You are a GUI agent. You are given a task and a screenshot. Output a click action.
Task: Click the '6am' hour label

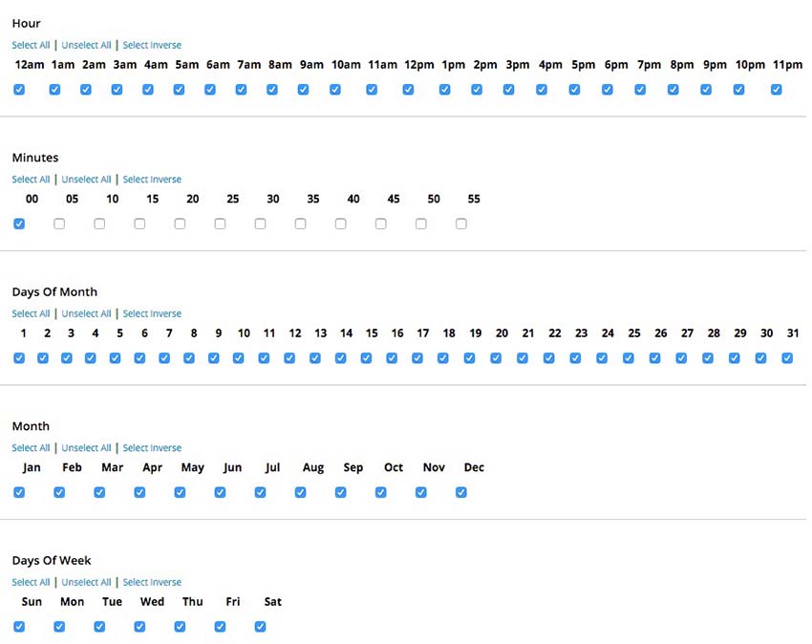pyautogui.click(x=218, y=65)
